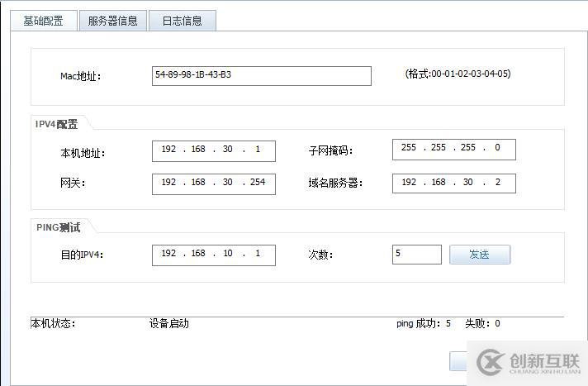Image resolution: width=588 pixels, height=386 pixels.
Task: Click the 设备启动 status text
Action: pyautogui.click(x=168, y=323)
